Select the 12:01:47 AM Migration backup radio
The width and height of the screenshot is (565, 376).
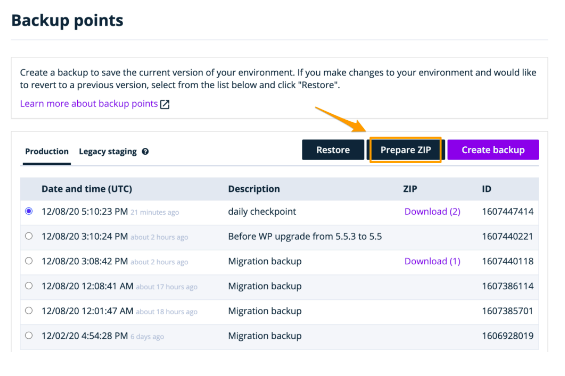coord(29,310)
